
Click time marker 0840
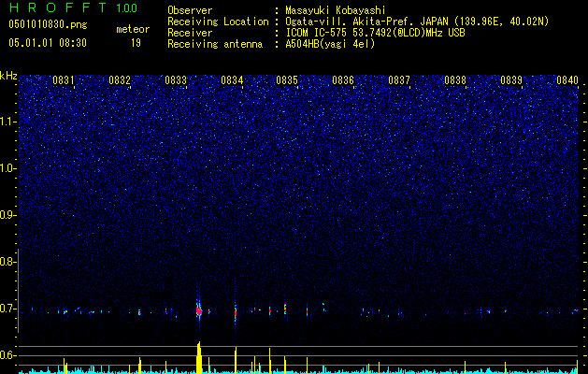(567, 79)
